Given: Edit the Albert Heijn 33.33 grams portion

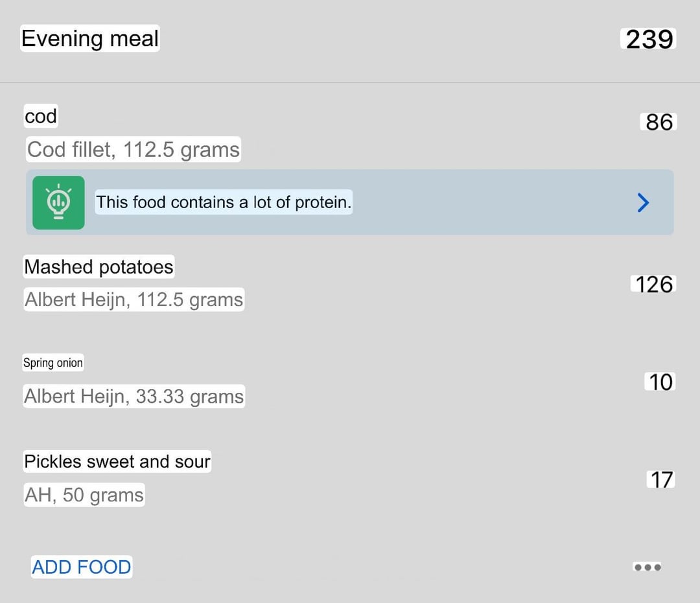Looking at the screenshot, I should point(134,396).
